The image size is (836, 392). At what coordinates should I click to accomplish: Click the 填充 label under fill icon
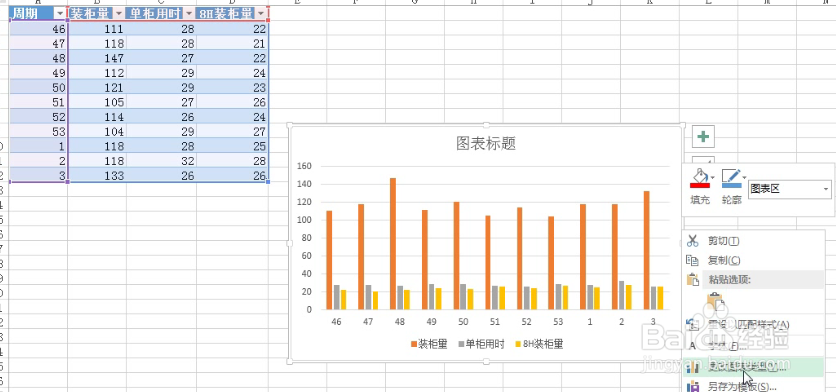click(700, 201)
